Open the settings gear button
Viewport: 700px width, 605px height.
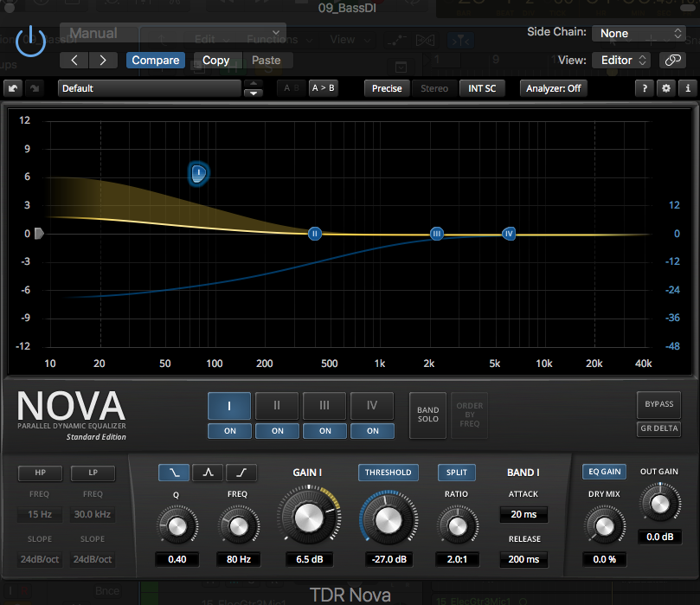(x=666, y=88)
